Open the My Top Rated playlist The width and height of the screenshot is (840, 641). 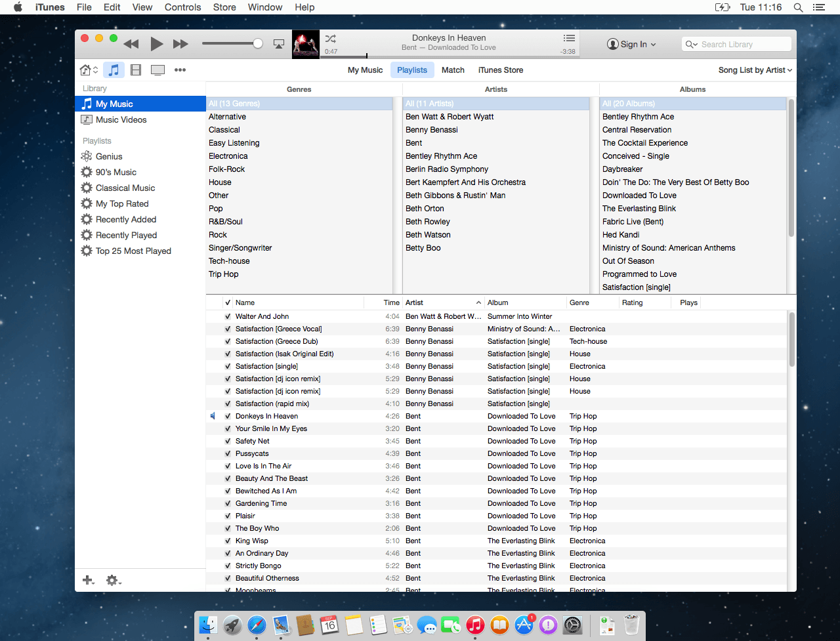click(140, 203)
